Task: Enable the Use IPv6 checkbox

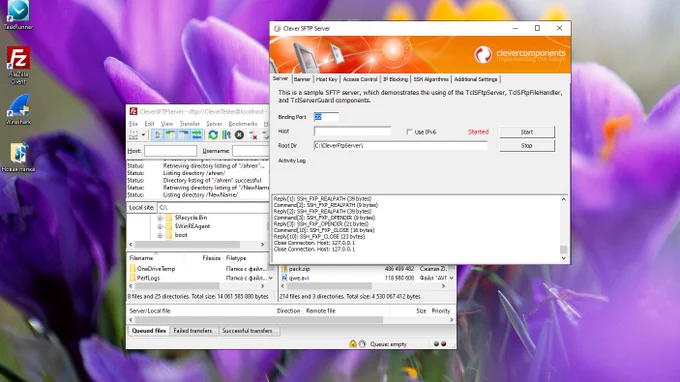Action: tap(409, 132)
